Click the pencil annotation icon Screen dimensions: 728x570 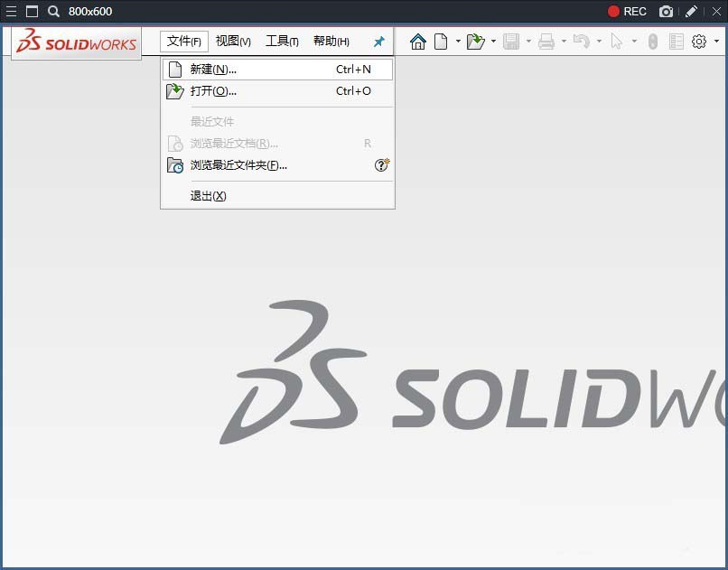tap(691, 11)
